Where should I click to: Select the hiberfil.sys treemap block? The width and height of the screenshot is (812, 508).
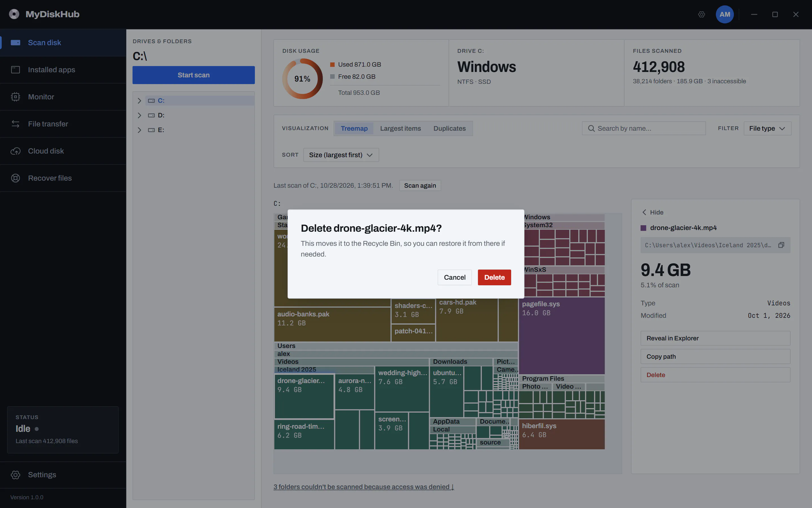tap(562, 434)
